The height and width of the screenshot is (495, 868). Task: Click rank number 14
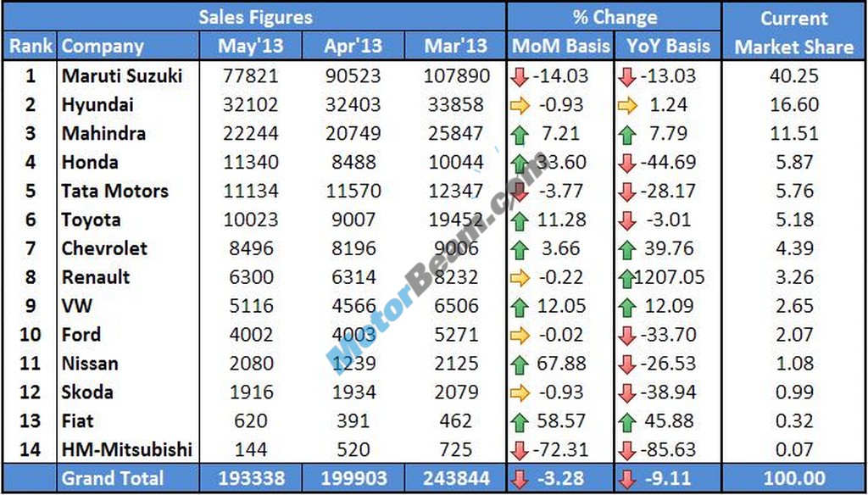pos(30,449)
